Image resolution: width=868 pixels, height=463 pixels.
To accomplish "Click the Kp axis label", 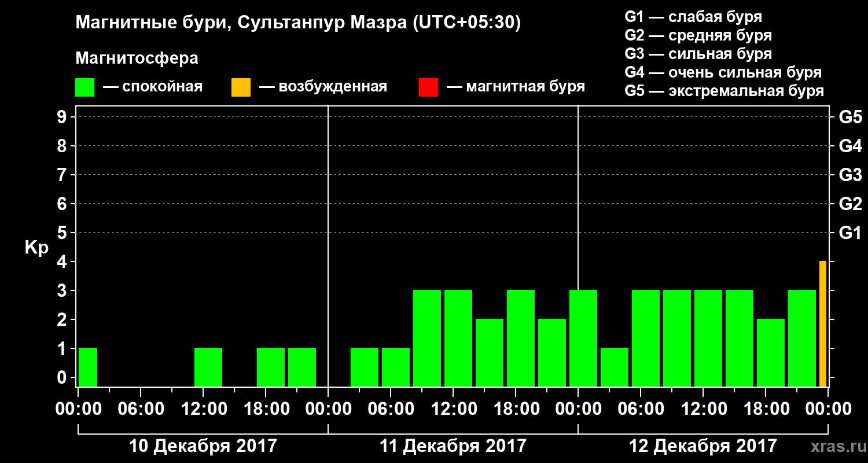I will (x=36, y=248).
